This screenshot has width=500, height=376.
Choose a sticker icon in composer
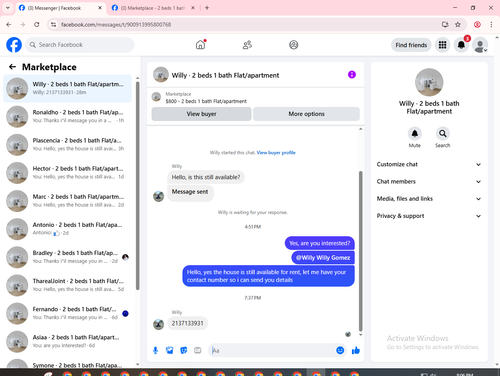(x=184, y=350)
